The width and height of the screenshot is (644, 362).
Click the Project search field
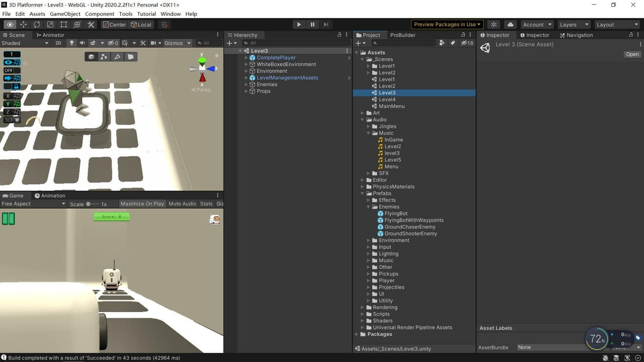[x=404, y=43]
